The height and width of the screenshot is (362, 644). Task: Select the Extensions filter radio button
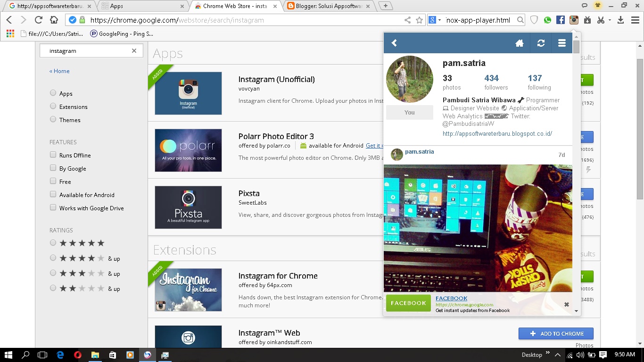(x=53, y=106)
